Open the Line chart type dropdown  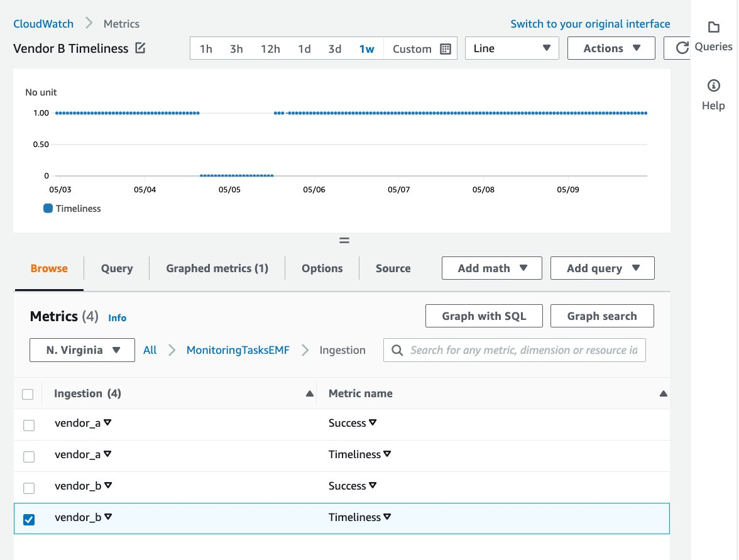point(512,48)
